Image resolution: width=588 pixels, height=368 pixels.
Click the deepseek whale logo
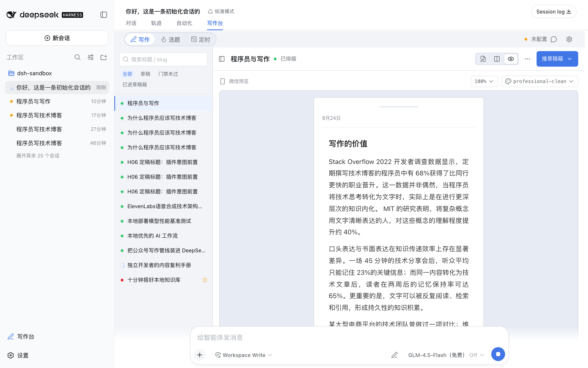click(11, 15)
